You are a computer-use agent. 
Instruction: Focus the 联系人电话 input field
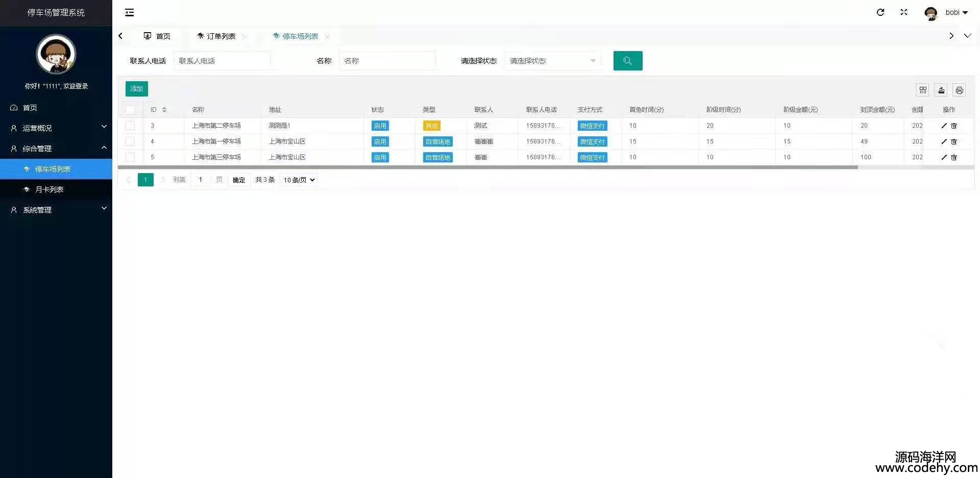(x=222, y=61)
